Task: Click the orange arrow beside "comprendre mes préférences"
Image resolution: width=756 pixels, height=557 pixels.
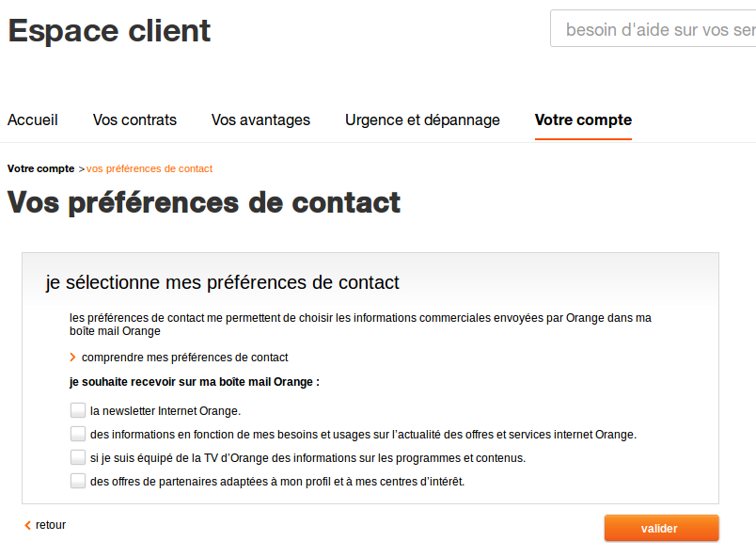Action: coord(72,358)
